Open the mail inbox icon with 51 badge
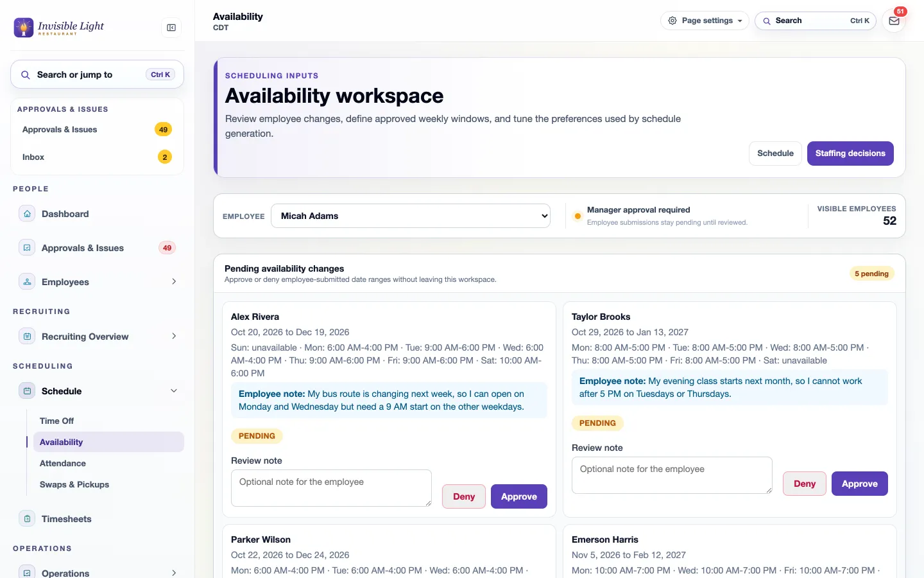924x578 pixels. pyautogui.click(x=894, y=21)
